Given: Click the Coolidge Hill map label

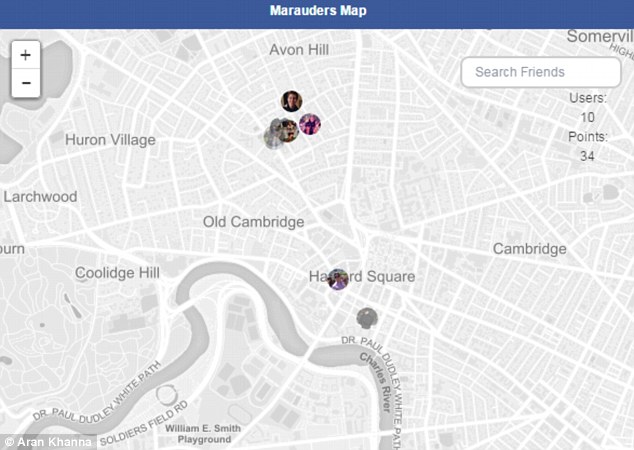Looking at the screenshot, I should tap(117, 273).
